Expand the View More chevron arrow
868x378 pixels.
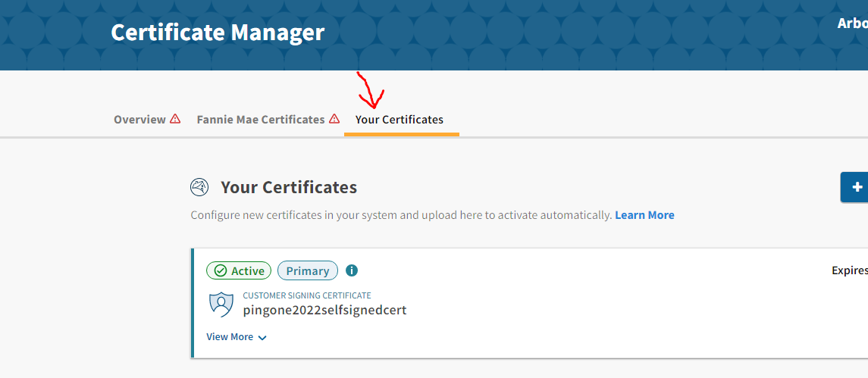pos(262,338)
